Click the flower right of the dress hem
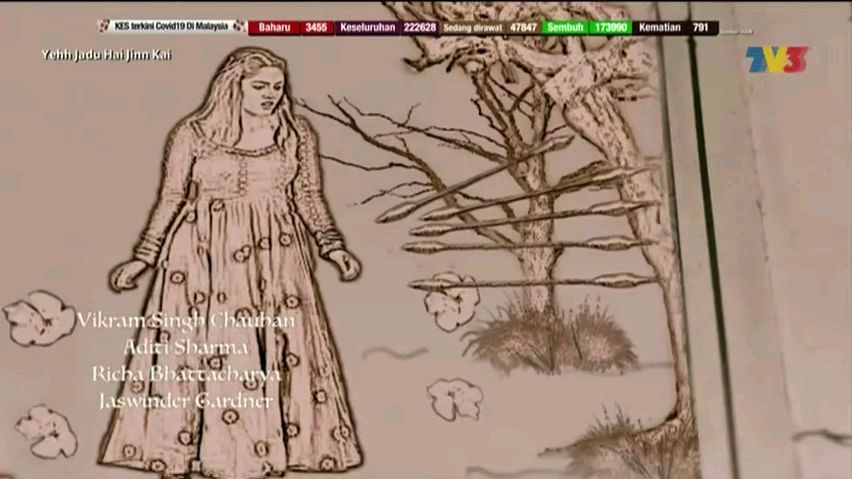Image resolution: width=852 pixels, height=479 pixels. click(x=455, y=397)
